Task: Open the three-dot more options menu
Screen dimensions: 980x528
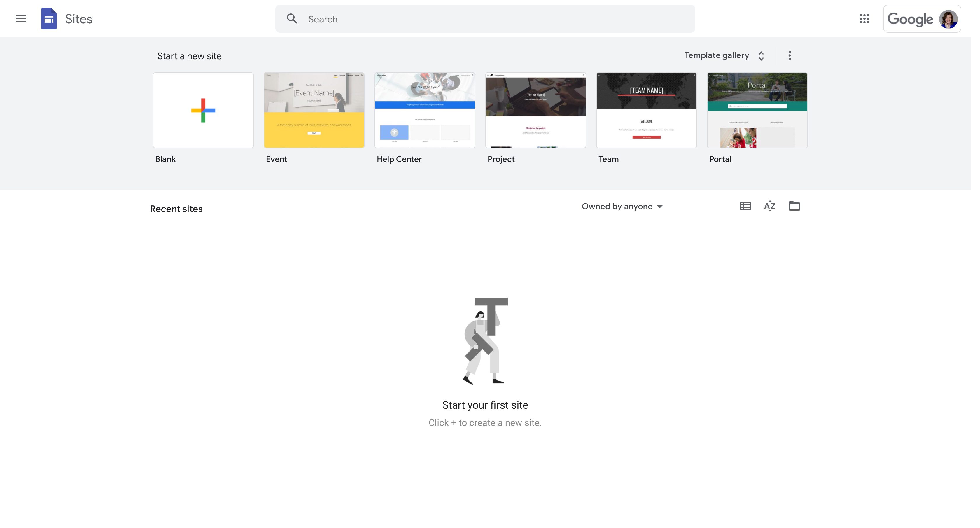Action: click(790, 55)
